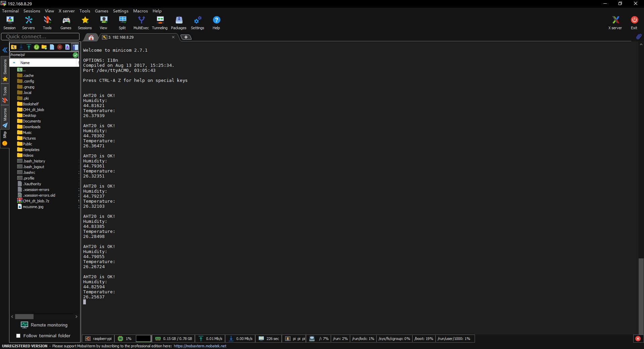The width and height of the screenshot is (644, 349).
Task: Click the Tunneling toolbar icon
Action: pyautogui.click(x=160, y=23)
